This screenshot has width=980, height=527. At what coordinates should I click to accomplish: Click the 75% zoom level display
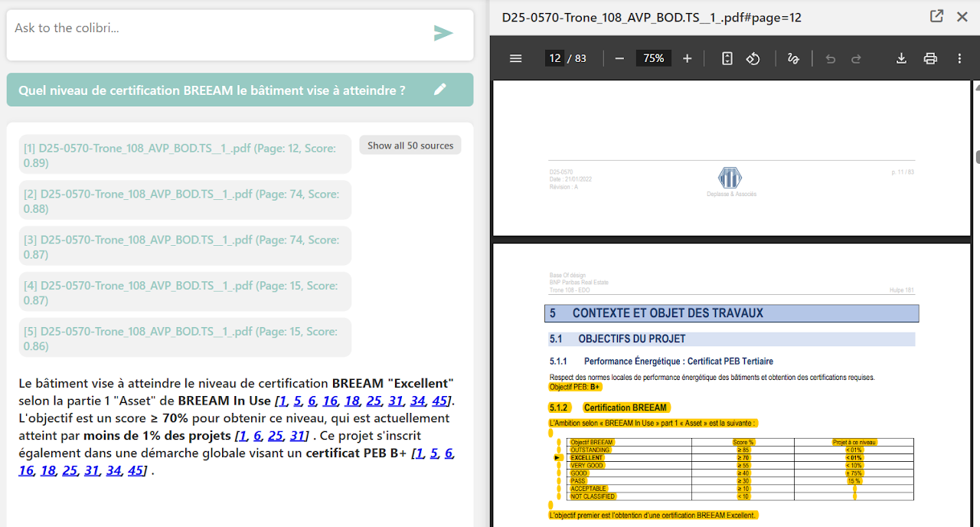(x=653, y=57)
